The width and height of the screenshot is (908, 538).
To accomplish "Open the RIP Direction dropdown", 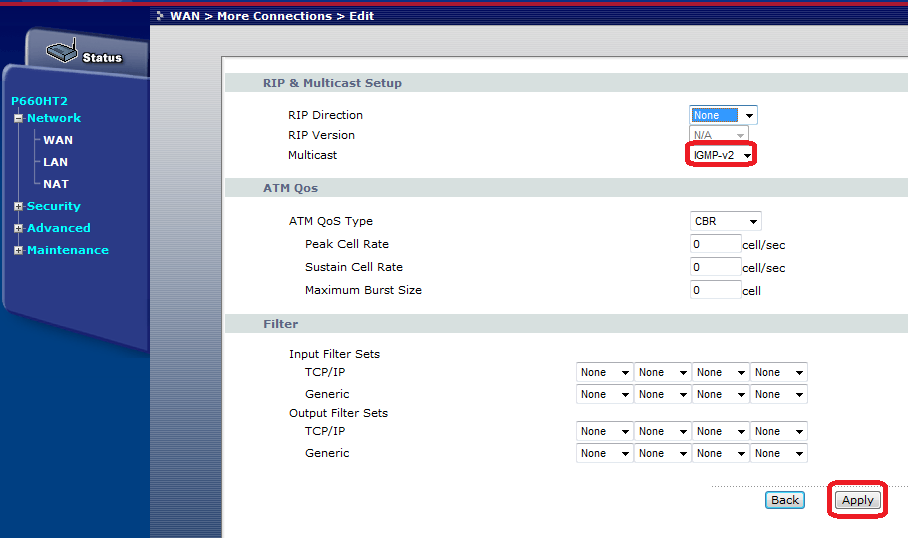I will (x=723, y=115).
